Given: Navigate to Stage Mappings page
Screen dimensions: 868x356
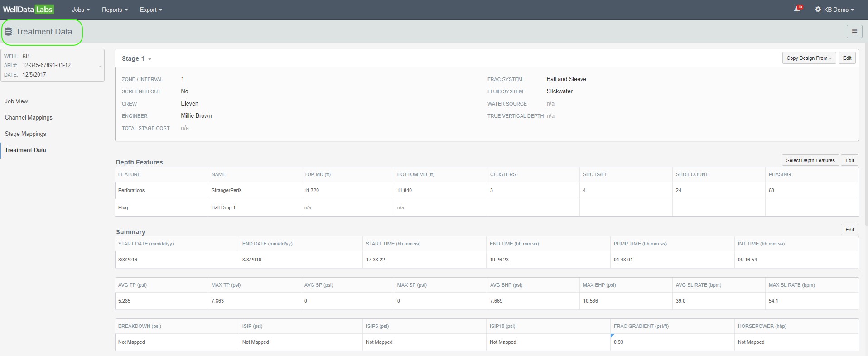Looking at the screenshot, I should (25, 134).
